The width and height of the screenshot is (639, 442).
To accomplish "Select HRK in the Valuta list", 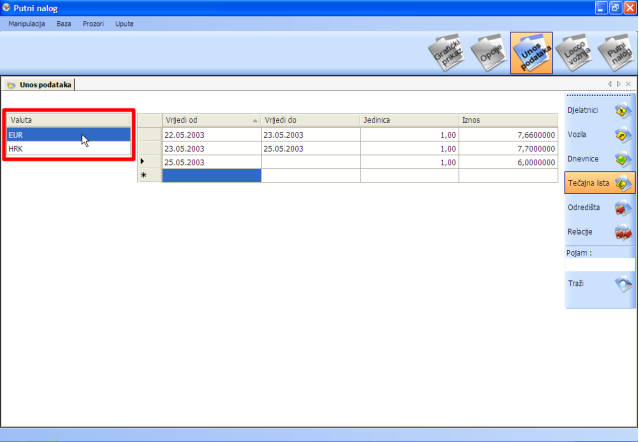I will click(x=68, y=149).
